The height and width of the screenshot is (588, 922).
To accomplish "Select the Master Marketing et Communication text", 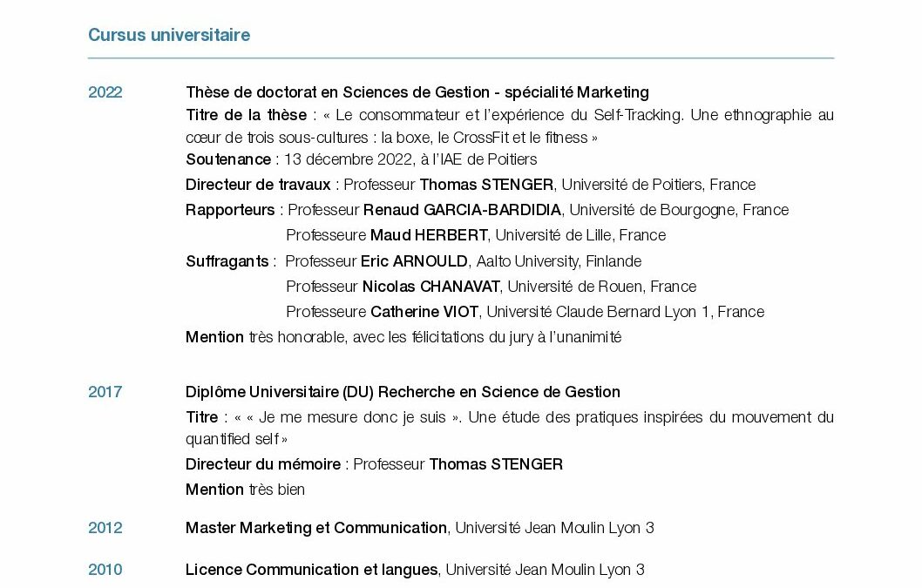I will click(x=316, y=528).
